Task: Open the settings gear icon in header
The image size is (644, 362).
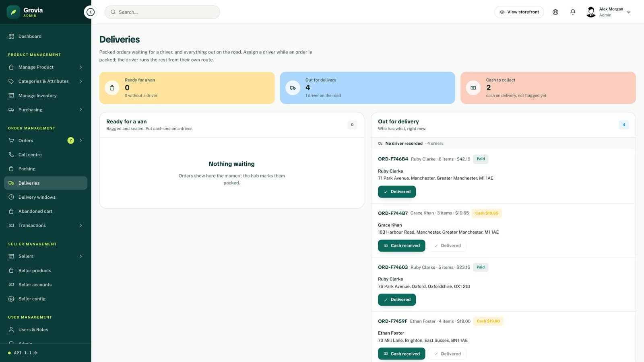Action: [555, 12]
